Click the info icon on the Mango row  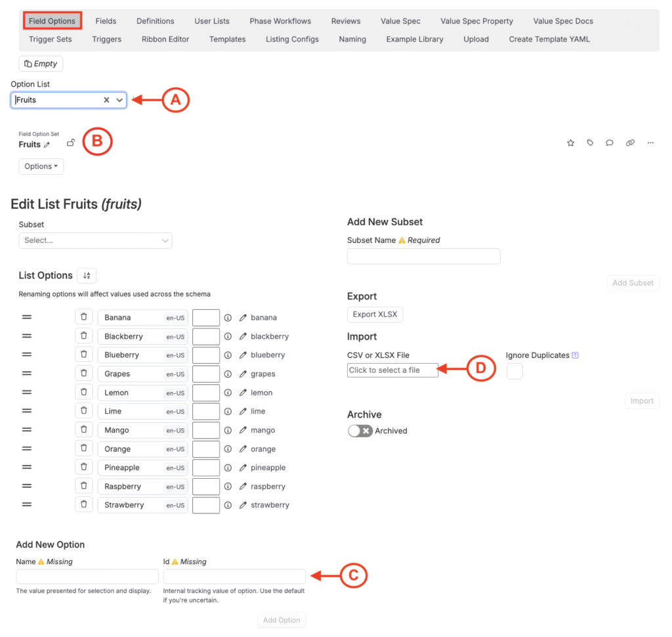[x=228, y=430]
